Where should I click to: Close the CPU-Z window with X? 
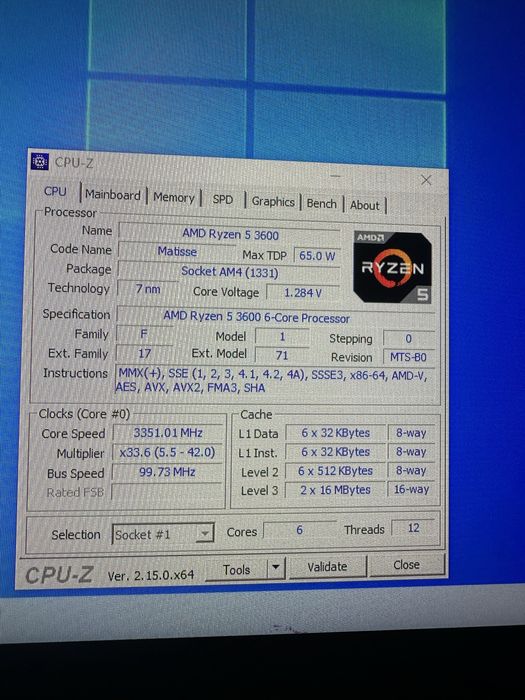coord(426,180)
